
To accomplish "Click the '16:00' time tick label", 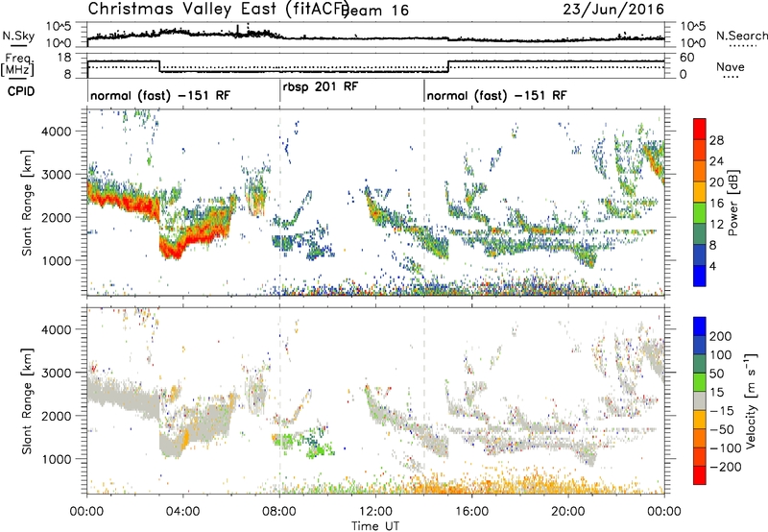I will tap(471, 512).
